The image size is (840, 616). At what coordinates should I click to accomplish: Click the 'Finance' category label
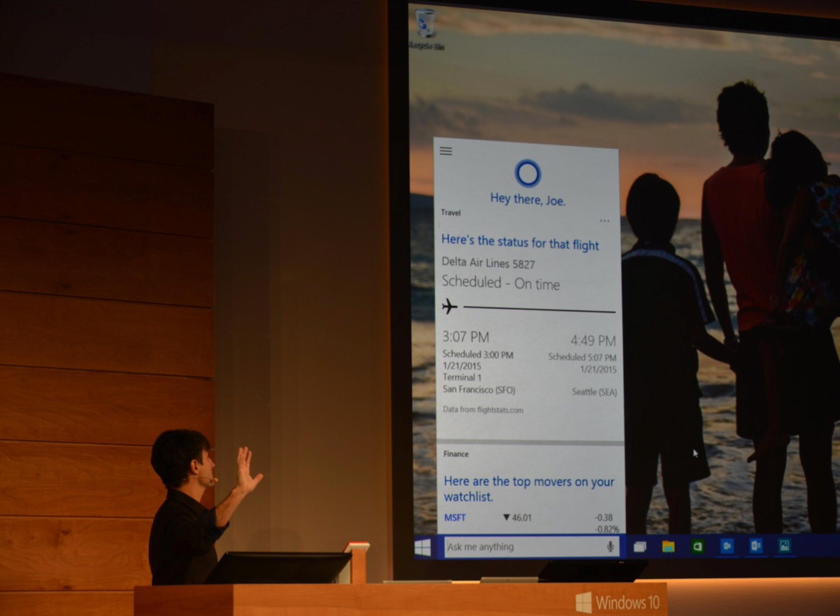pyautogui.click(x=456, y=454)
